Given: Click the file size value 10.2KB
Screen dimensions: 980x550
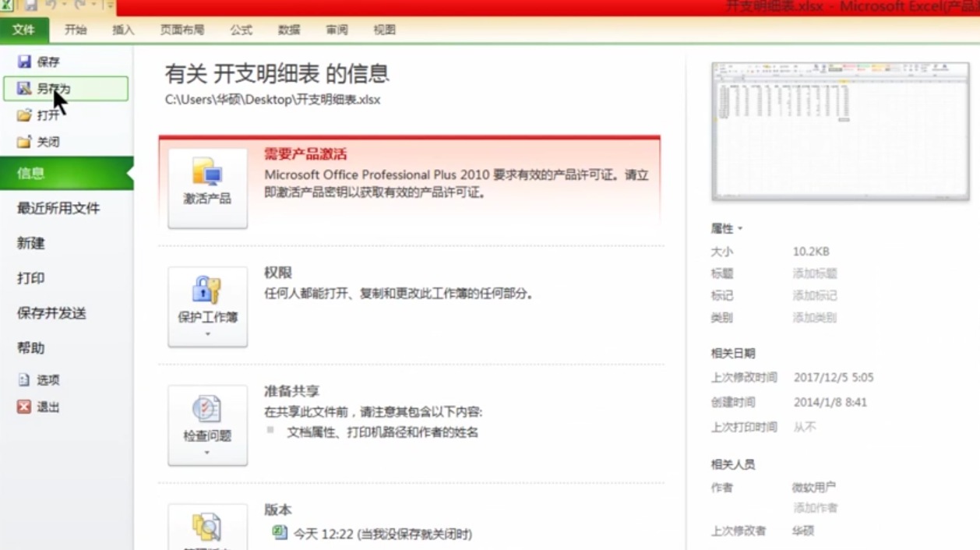Looking at the screenshot, I should click(x=811, y=252).
